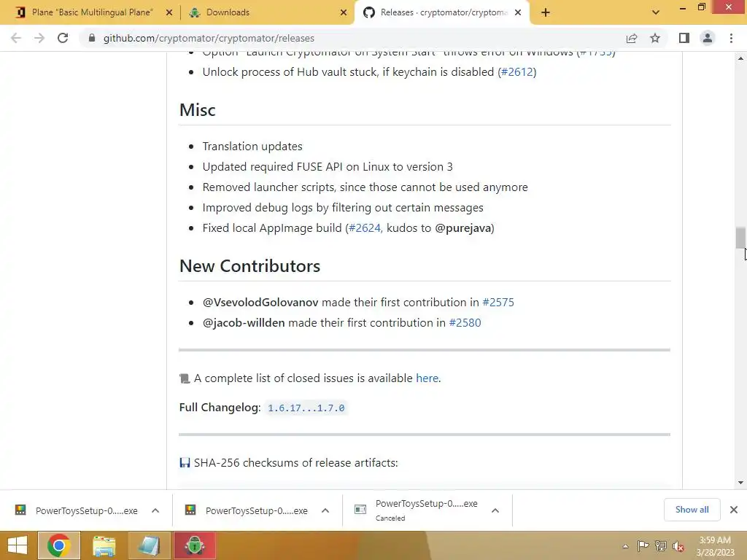Click Chrome icon in taskbar
The width and height of the screenshot is (747, 560).
point(59,545)
